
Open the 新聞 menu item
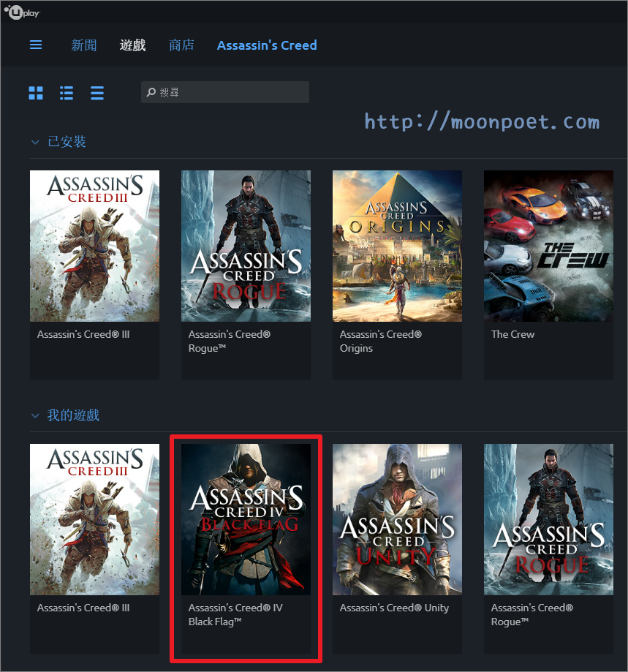pyautogui.click(x=83, y=45)
